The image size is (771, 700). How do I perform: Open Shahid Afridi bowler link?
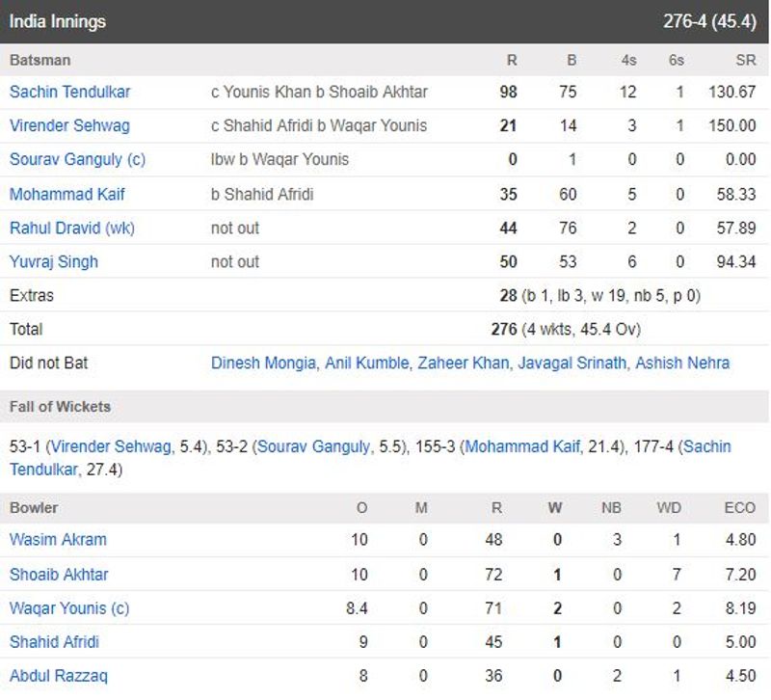(54, 642)
